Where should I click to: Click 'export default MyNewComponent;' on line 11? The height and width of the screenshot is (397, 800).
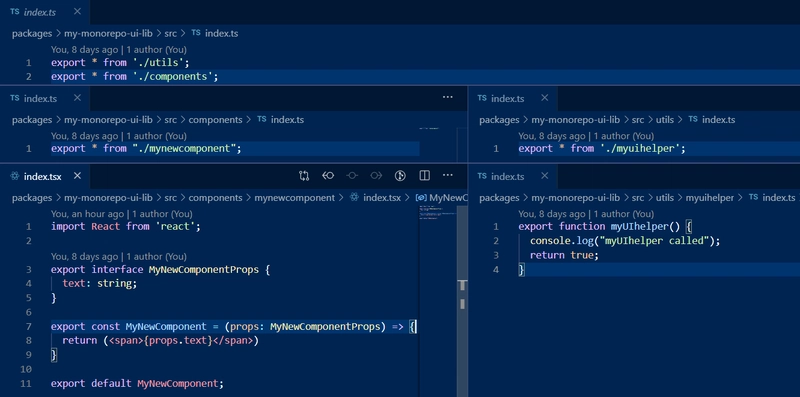137,383
